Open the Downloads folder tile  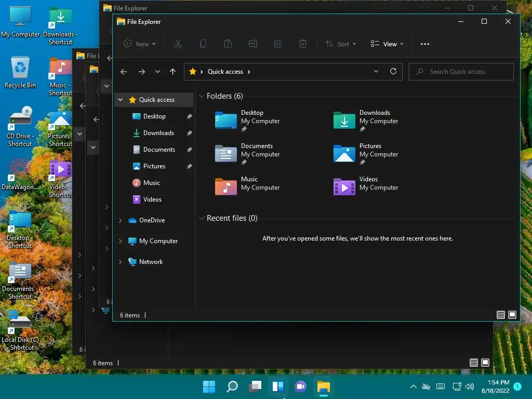click(366, 121)
